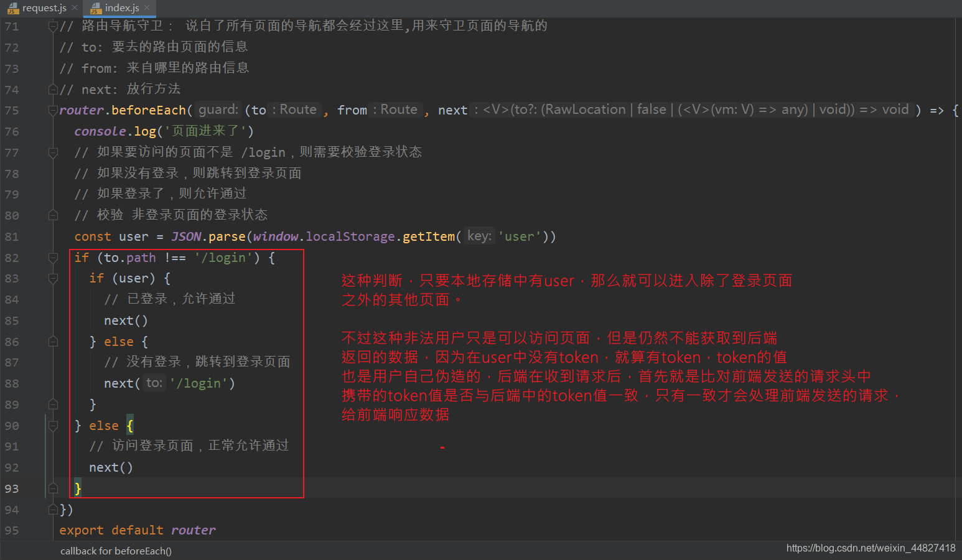The width and height of the screenshot is (962, 560).
Task: Click the highlighted opening brace on line 90
Action: tap(130, 426)
